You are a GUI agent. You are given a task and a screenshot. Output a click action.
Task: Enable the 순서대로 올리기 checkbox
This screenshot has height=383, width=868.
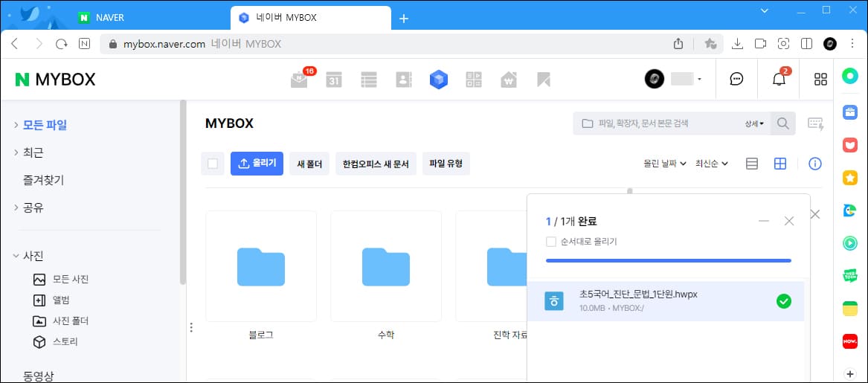[551, 242]
